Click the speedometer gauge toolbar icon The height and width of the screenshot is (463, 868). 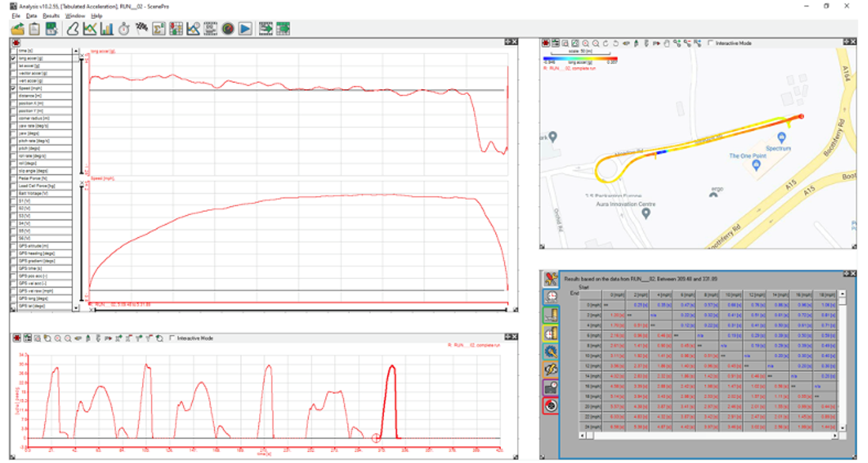[x=227, y=29]
